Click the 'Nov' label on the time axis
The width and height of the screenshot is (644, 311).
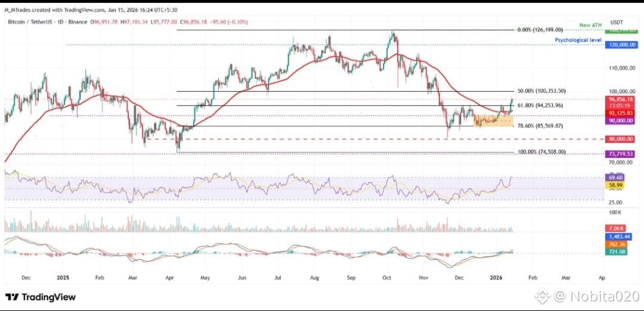423,278
